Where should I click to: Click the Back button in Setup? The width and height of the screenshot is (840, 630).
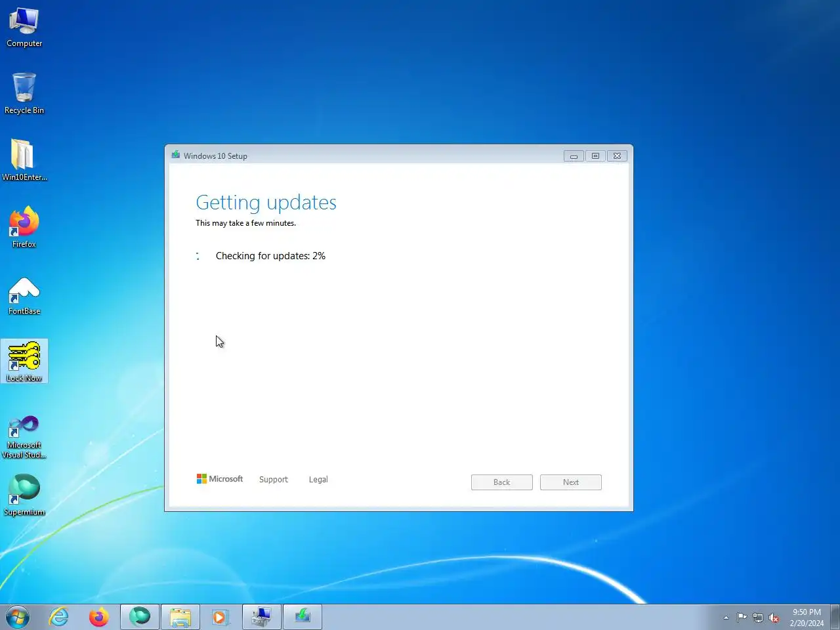tap(502, 482)
